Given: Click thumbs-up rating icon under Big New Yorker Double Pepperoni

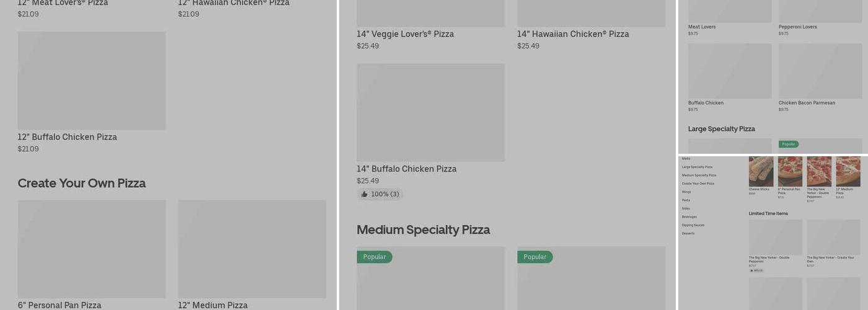Looking at the screenshot, I should (x=751, y=270).
